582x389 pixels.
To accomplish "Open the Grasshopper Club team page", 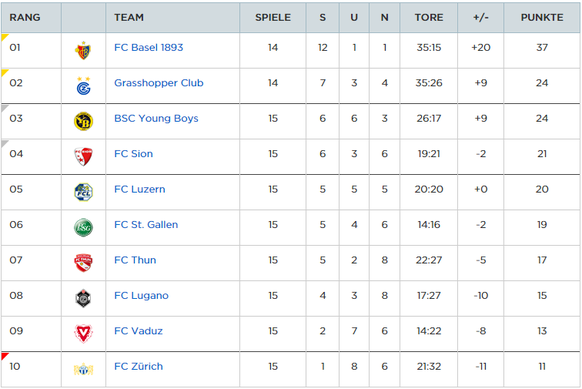I will 159,83.
